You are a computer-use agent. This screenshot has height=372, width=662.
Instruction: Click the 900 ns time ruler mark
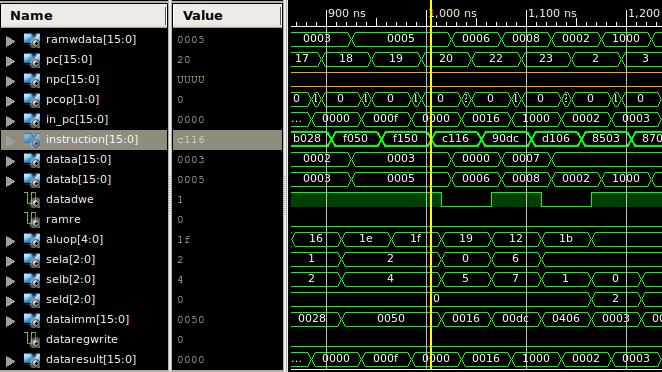tap(347, 14)
